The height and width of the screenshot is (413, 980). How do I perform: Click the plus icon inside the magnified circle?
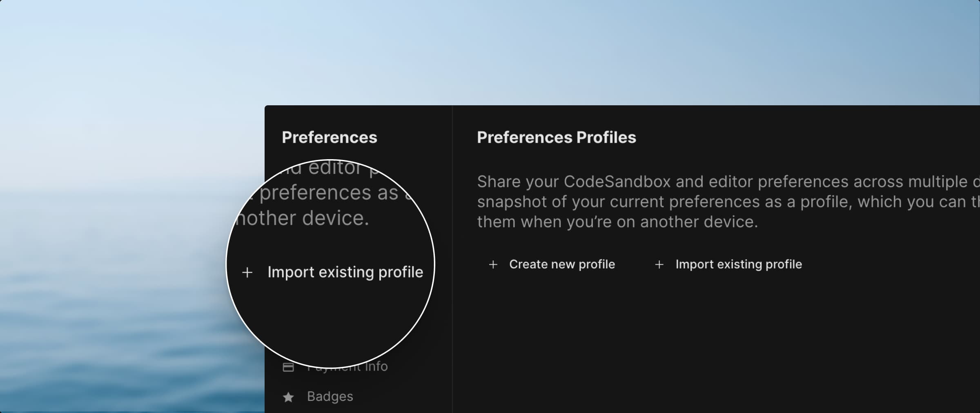pyautogui.click(x=248, y=273)
